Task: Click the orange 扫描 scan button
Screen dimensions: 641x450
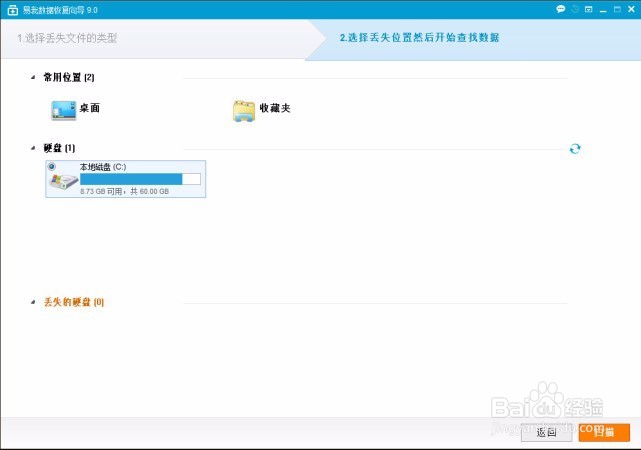Action: point(604,432)
